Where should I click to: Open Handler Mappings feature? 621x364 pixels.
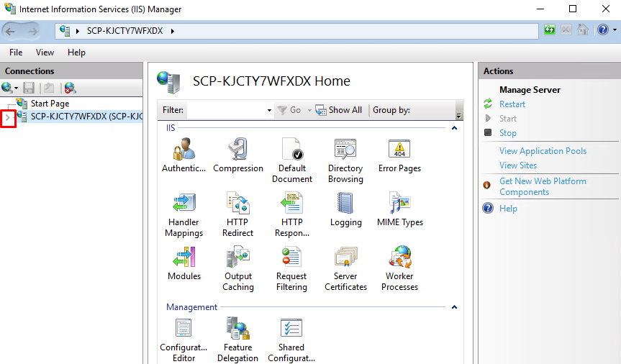[x=183, y=214]
